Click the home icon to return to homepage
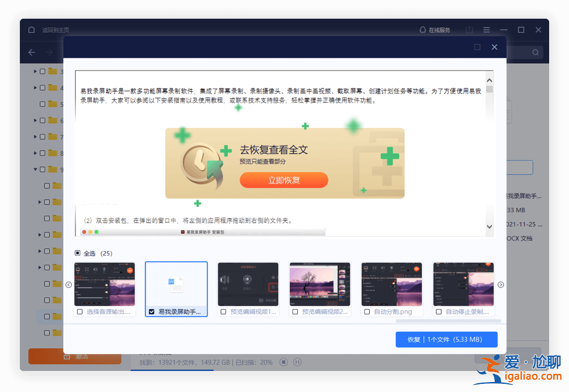Screen dimensions: 569x392 coord(32,29)
